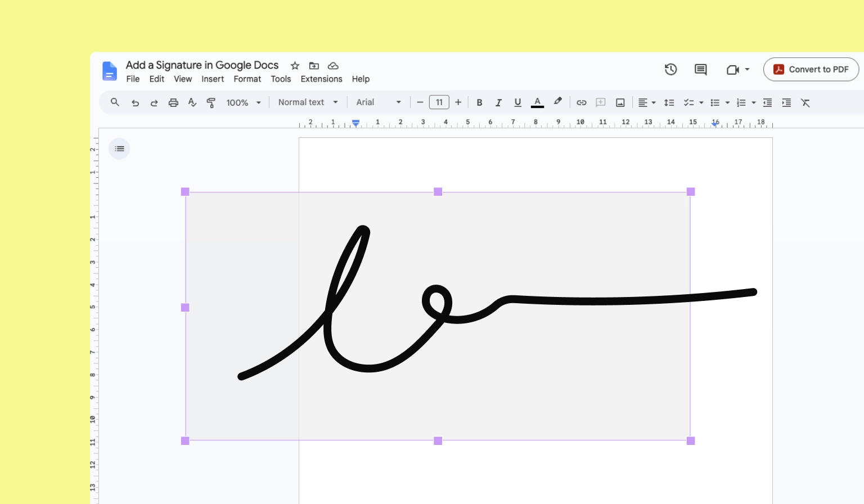
Task: Click the left indent marker on ruler
Action: (x=355, y=123)
